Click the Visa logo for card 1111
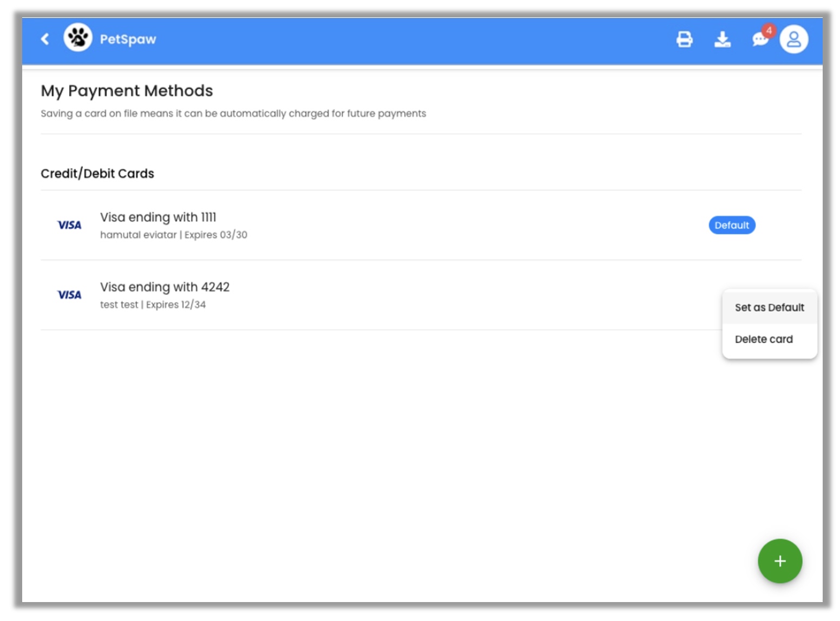This screenshot has height=621, width=840. point(69,225)
